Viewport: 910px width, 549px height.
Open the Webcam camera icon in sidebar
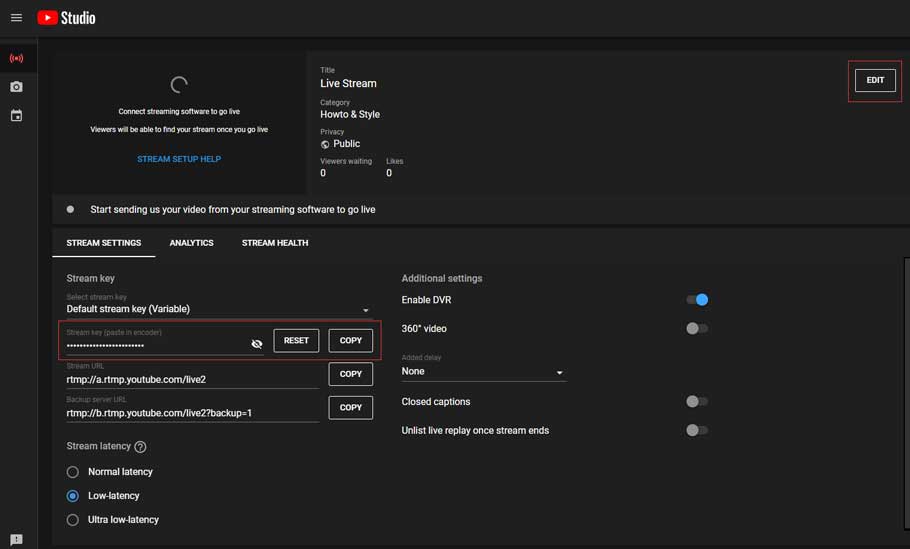click(x=16, y=87)
